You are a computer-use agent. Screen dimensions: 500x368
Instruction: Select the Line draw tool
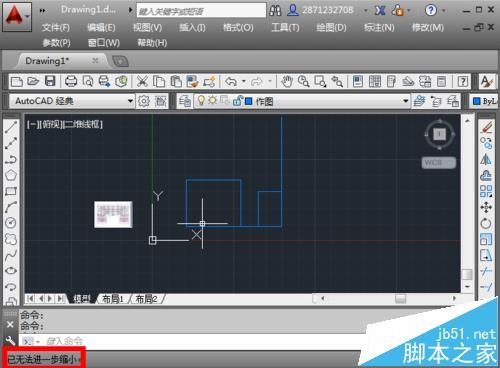click(11, 127)
